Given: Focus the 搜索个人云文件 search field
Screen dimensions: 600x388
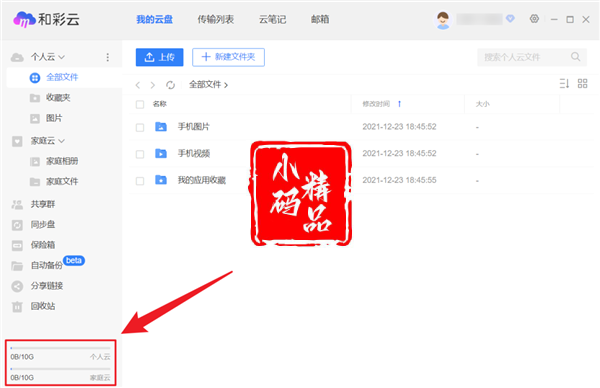Looking at the screenshot, I should coord(532,57).
